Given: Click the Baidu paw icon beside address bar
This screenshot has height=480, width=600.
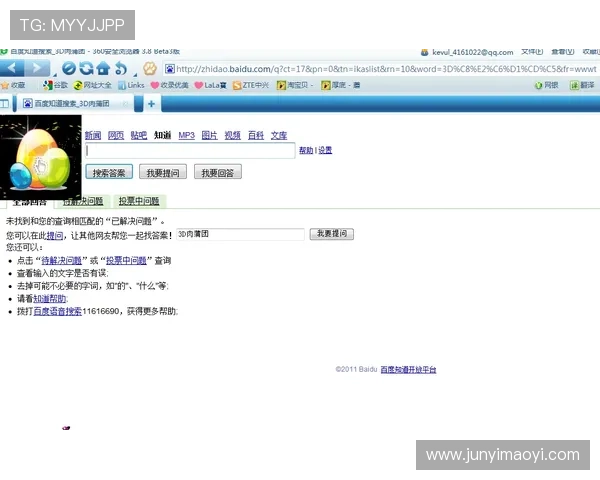Looking at the screenshot, I should pos(150,69).
